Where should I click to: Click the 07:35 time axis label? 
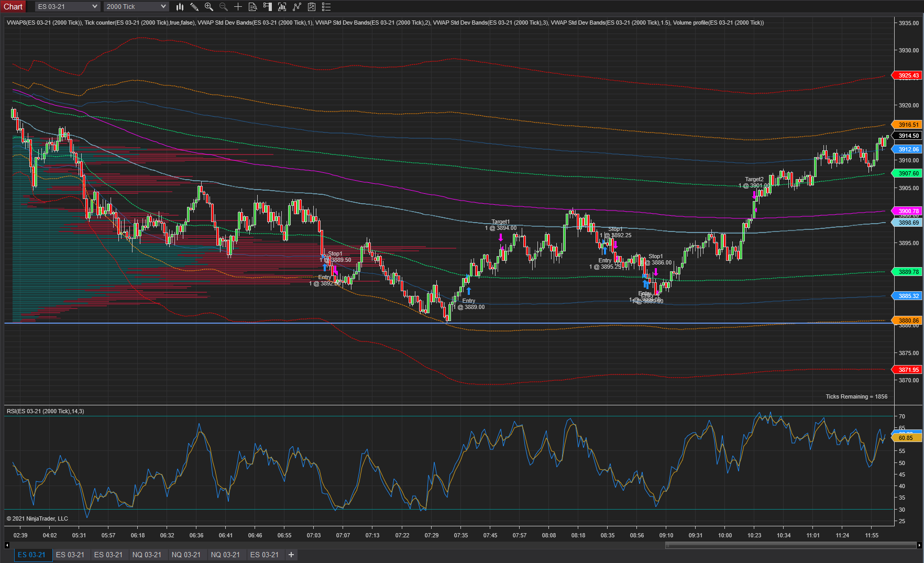(x=461, y=535)
